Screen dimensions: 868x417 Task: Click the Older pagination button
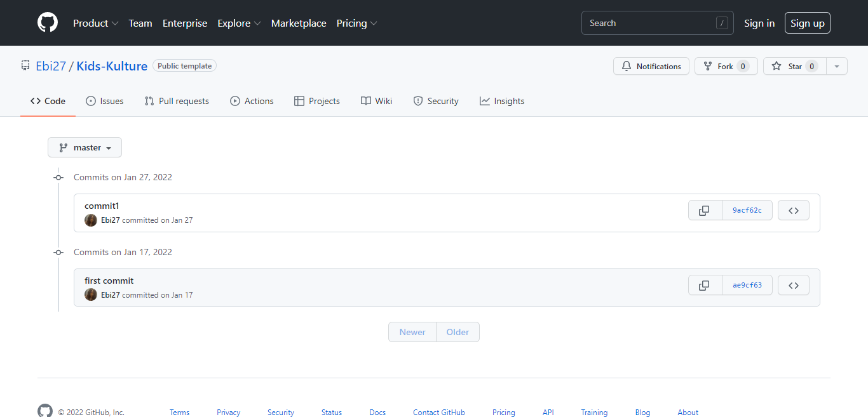[x=458, y=332]
